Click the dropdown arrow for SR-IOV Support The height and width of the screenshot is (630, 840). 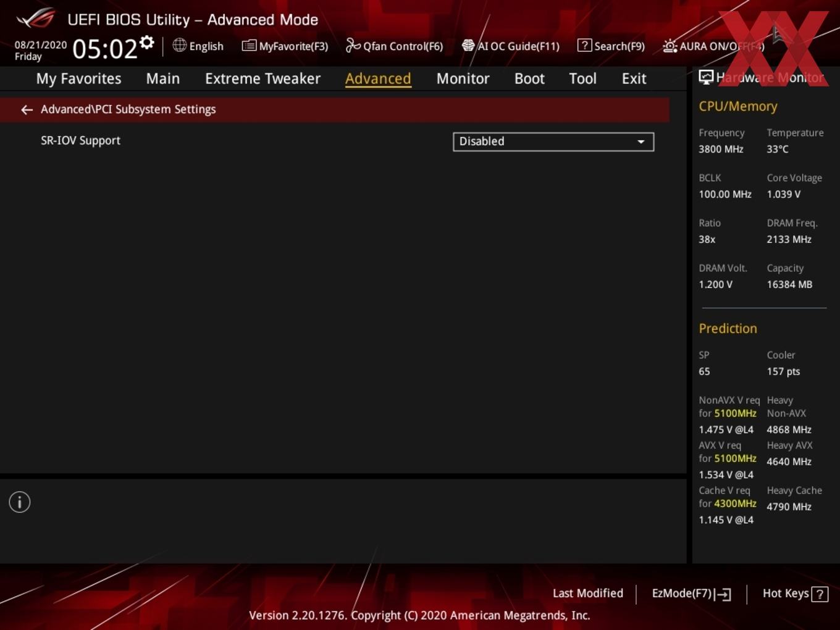[641, 141]
